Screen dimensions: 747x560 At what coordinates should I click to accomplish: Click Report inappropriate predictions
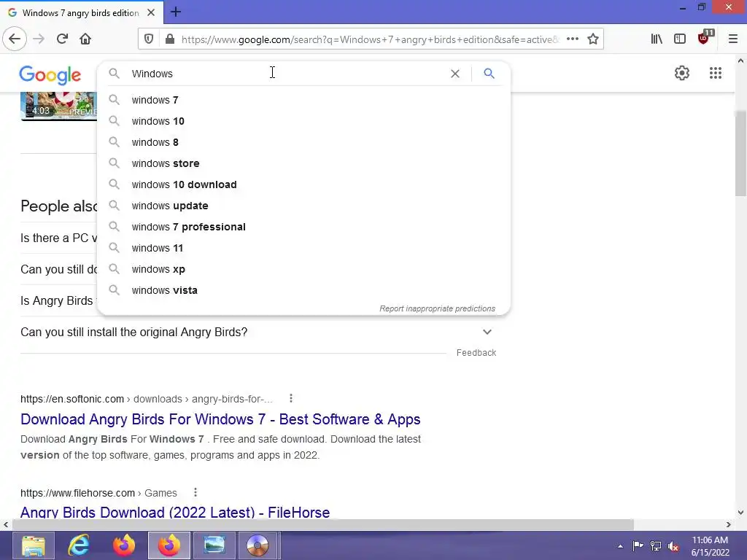[x=438, y=308]
